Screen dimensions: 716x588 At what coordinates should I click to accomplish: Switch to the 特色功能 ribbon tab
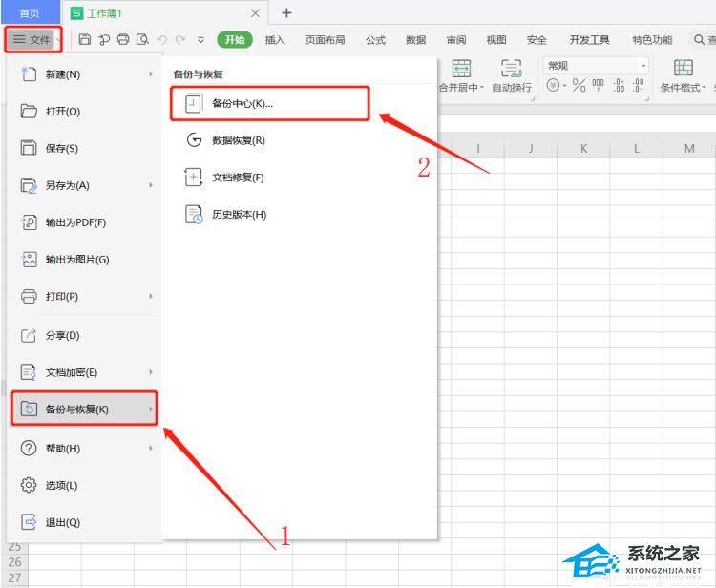(x=653, y=40)
